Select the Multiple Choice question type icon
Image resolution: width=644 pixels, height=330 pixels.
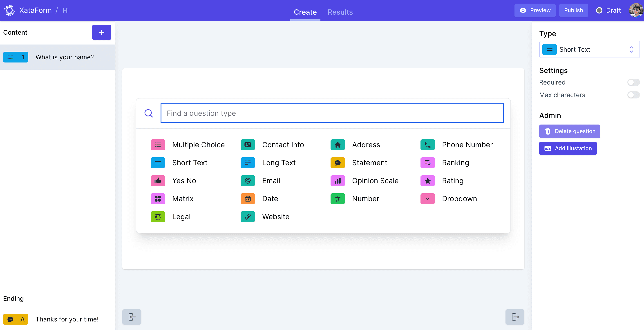tap(158, 145)
